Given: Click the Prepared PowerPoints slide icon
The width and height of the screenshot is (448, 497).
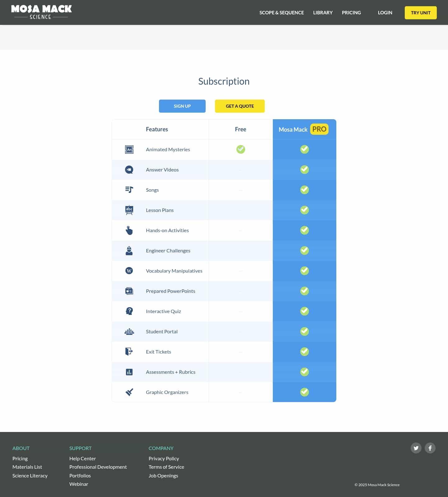Looking at the screenshot, I should 129,291.
